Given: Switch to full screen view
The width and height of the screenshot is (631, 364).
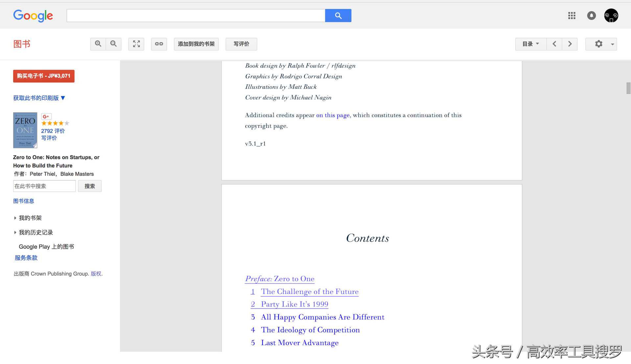Looking at the screenshot, I should pyautogui.click(x=136, y=44).
